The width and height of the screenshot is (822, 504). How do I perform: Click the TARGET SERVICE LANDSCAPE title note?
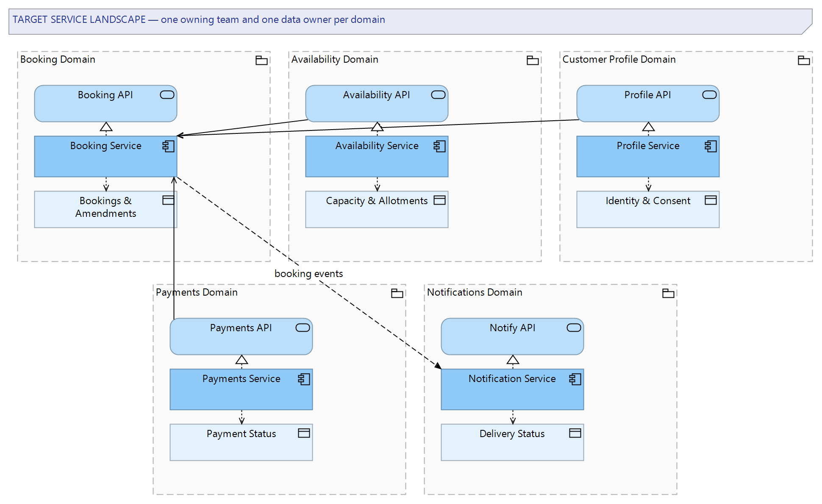tap(410, 22)
